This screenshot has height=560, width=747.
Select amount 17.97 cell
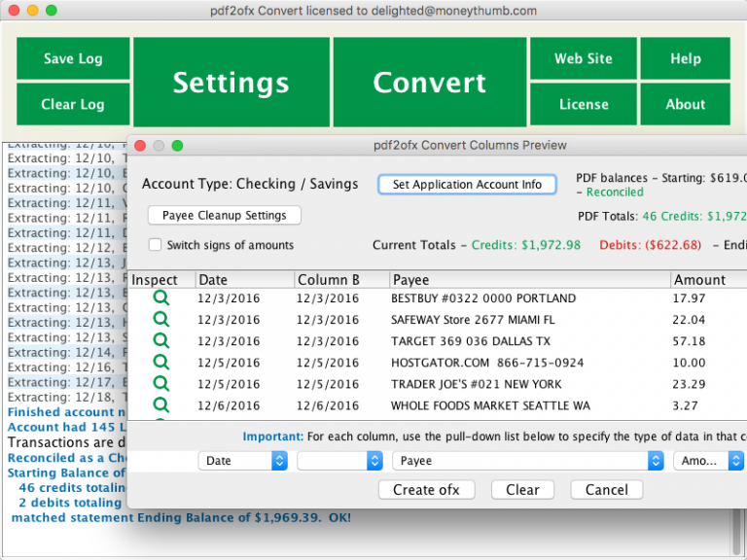pyautogui.click(x=689, y=298)
